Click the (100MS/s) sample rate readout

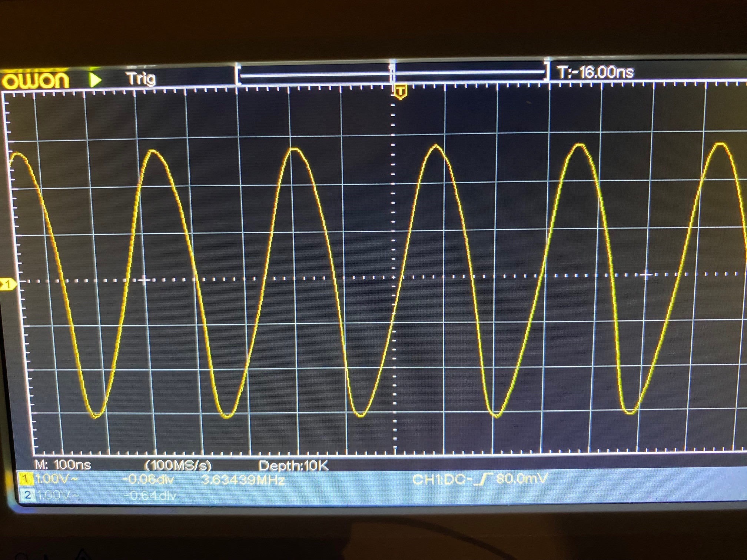pyautogui.click(x=178, y=465)
